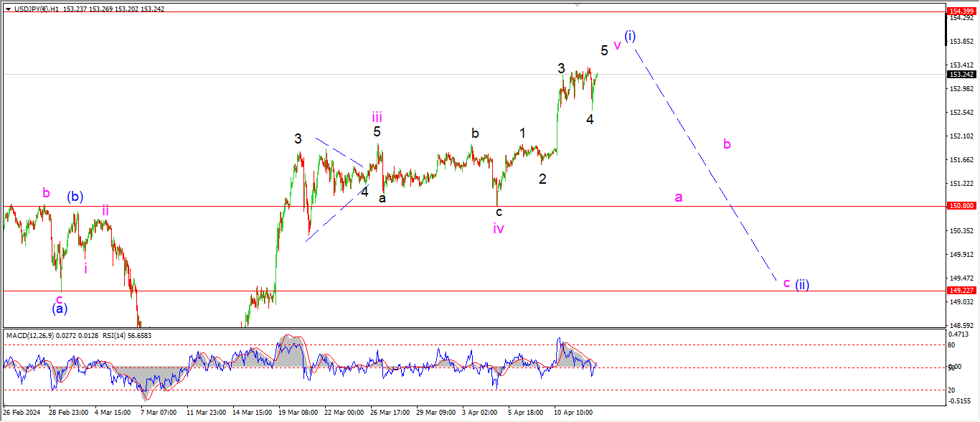Click the blue (i) wave label
This screenshot has width=980, height=422.
(630, 36)
